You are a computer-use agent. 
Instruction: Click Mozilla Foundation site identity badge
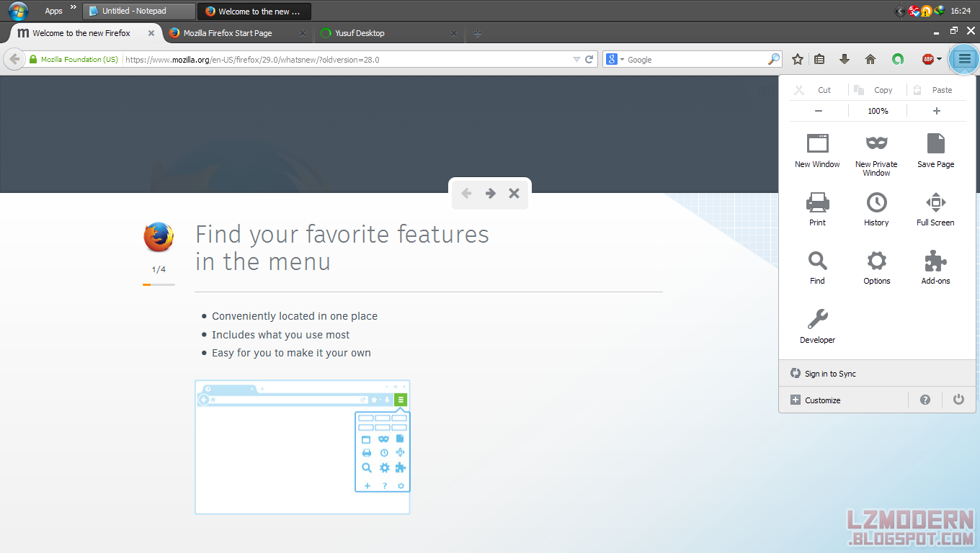pyautogui.click(x=73, y=60)
